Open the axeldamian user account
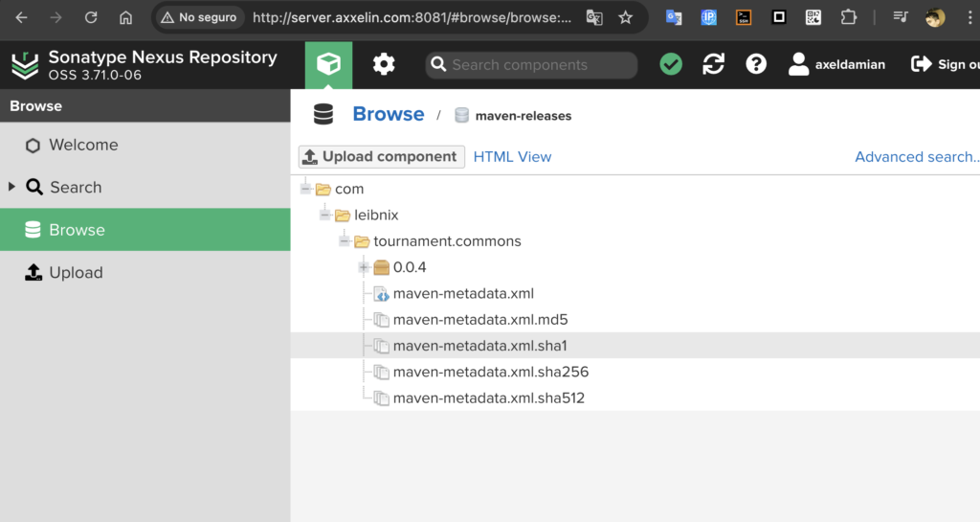Image resolution: width=980 pixels, height=522 pixels. (x=836, y=65)
